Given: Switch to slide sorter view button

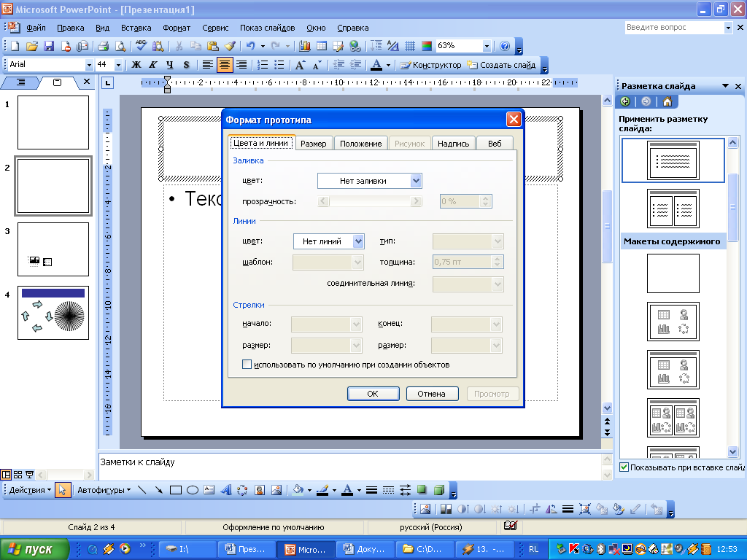Looking at the screenshot, I should (x=18, y=475).
